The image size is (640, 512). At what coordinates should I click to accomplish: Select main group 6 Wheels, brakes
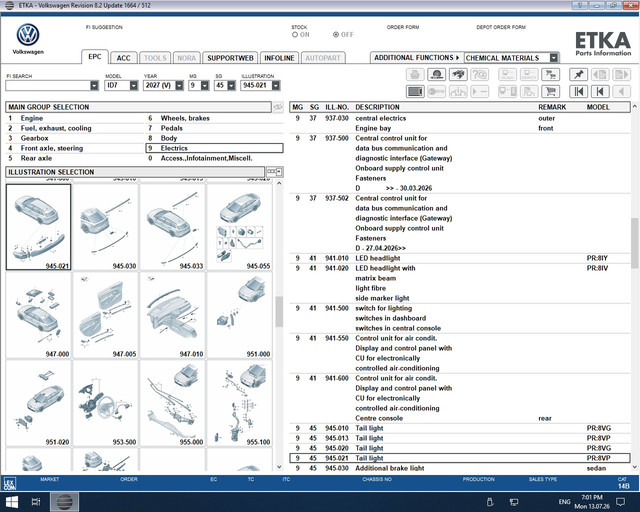(214, 118)
